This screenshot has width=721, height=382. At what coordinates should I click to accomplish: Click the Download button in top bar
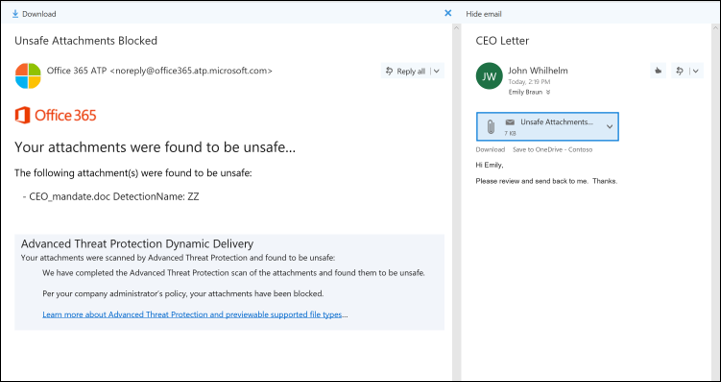34,14
